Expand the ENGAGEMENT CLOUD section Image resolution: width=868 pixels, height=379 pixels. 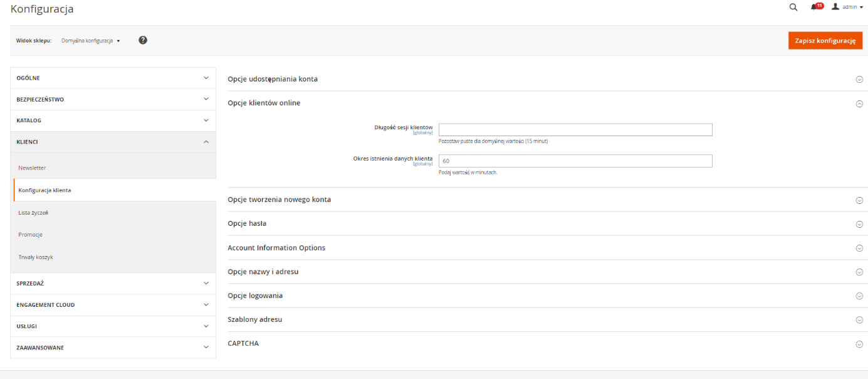113,305
